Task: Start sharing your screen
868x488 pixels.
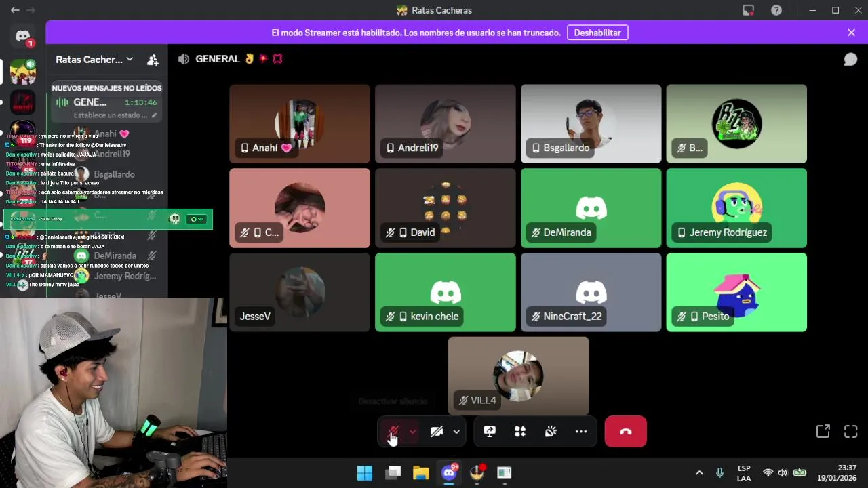Action: tap(490, 432)
